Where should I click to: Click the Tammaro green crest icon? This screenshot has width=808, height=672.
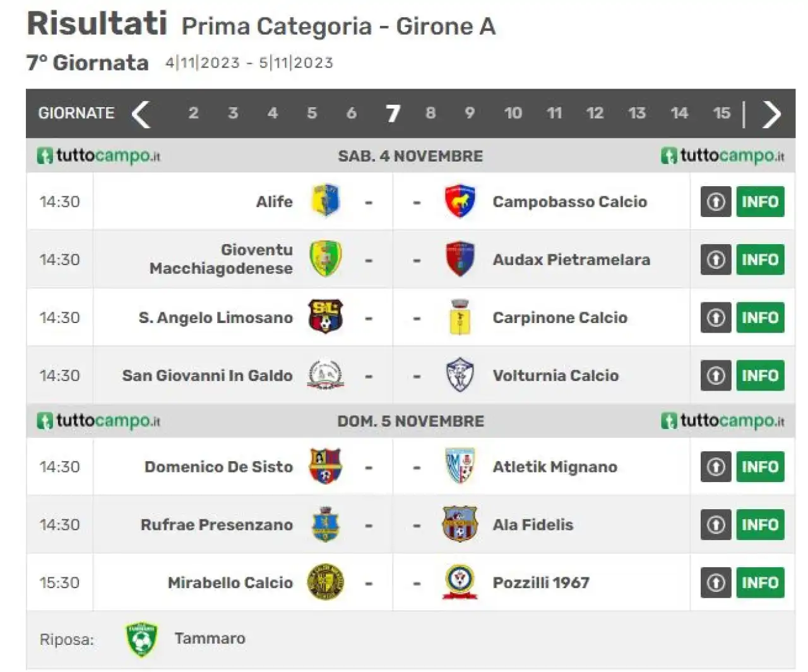pyautogui.click(x=141, y=639)
